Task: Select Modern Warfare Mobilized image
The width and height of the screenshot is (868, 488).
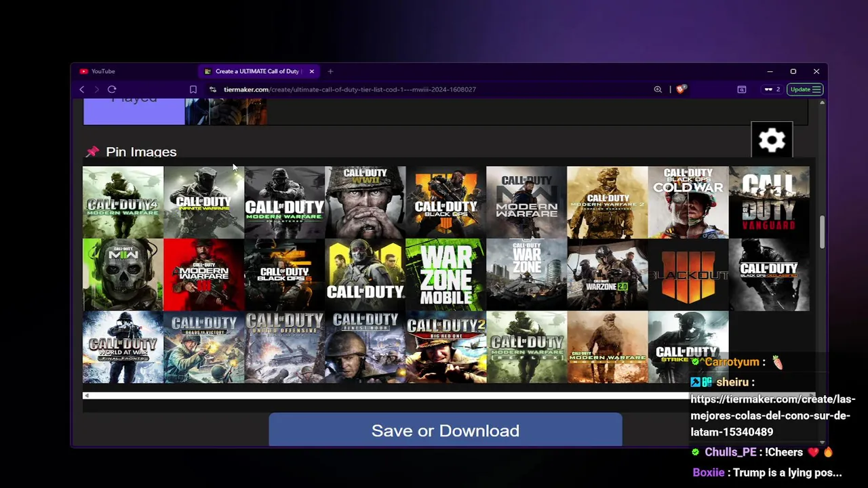Action: click(x=607, y=347)
